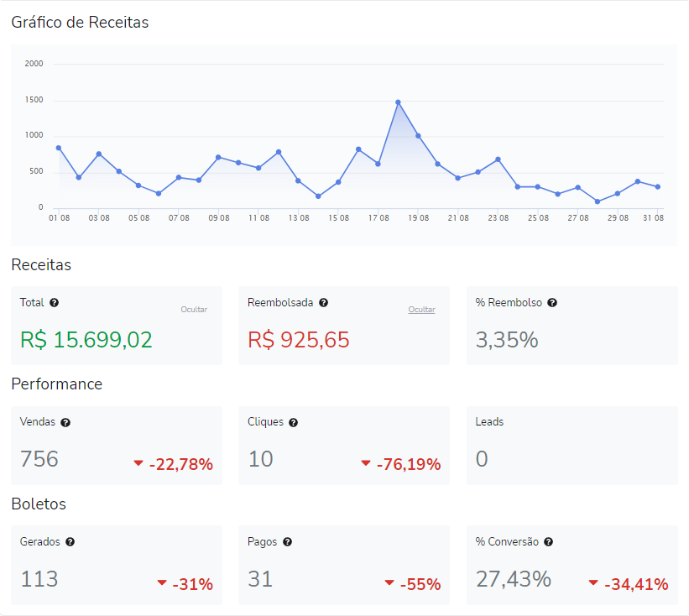Click the help icon beside % Conversão

coord(550,542)
